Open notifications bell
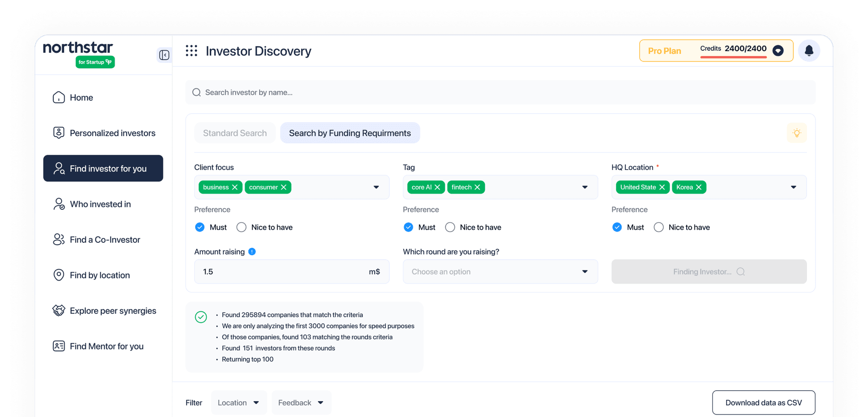This screenshot has height=417, width=868. pos(809,51)
